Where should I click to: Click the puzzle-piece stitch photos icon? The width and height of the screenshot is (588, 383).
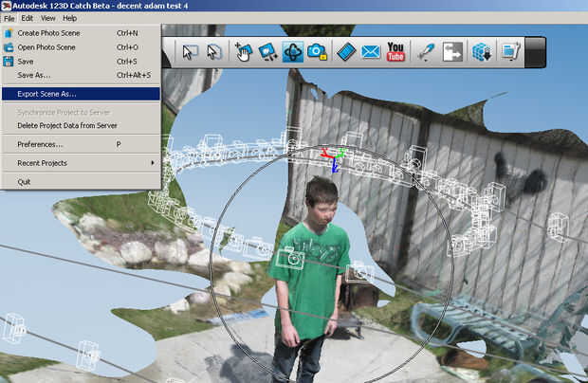pos(452,52)
